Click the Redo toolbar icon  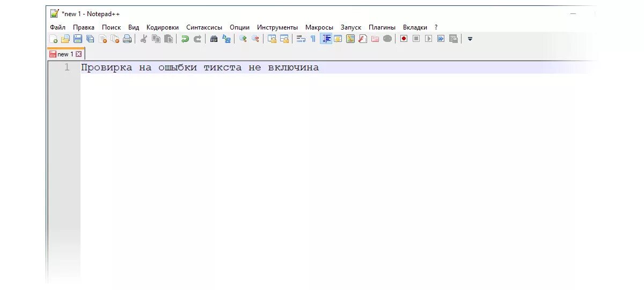click(x=197, y=39)
